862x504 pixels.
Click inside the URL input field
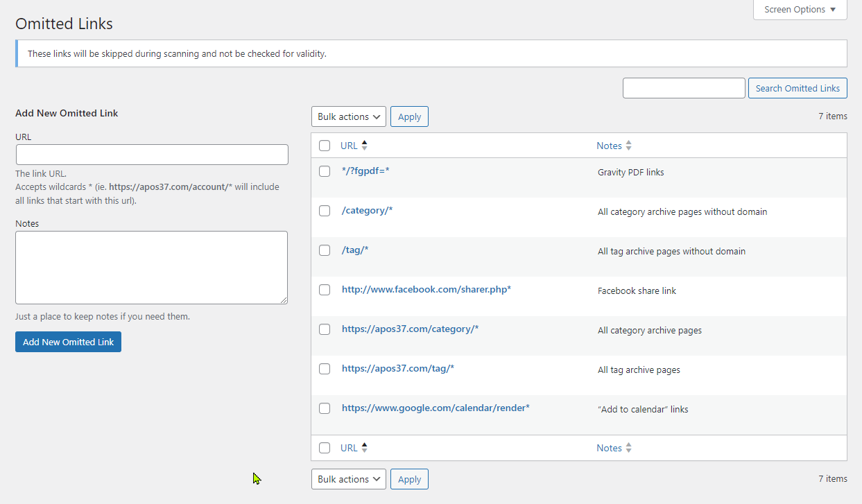(x=151, y=154)
